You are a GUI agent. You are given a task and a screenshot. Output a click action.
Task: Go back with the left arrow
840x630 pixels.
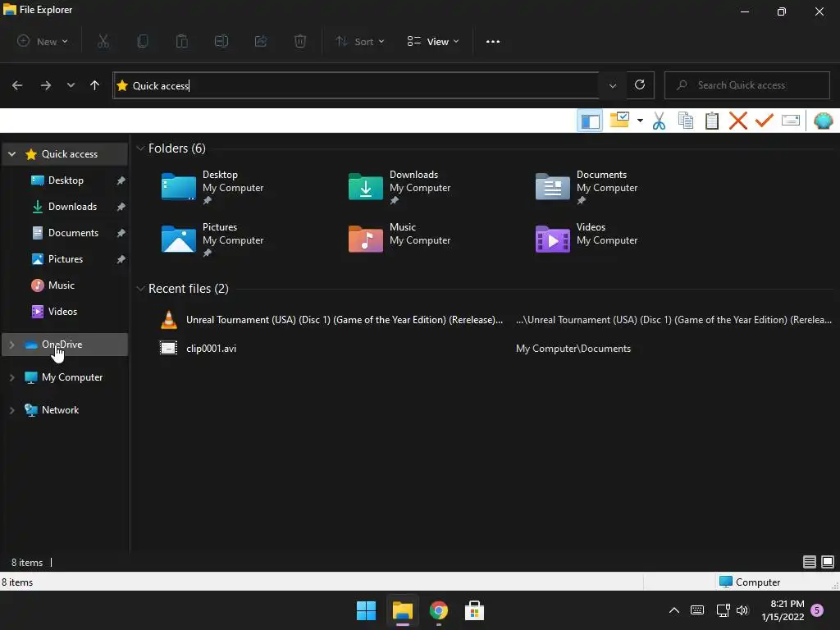17,85
